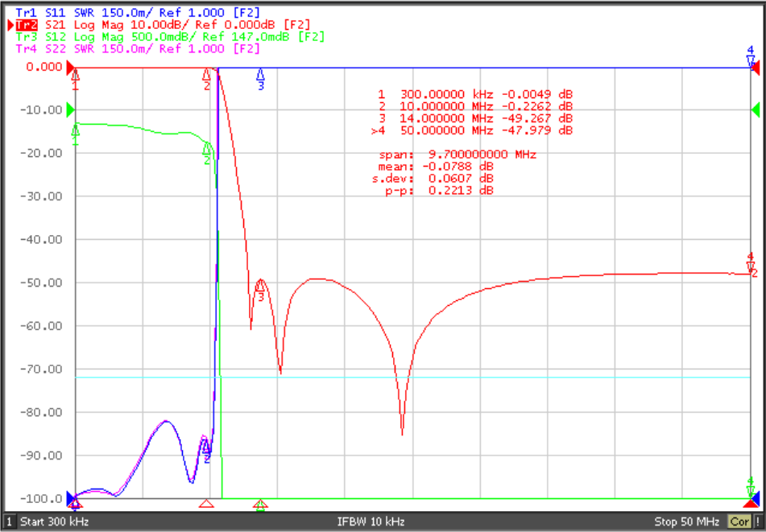Select the Tr3 S12 Log Mag trace label
This screenshot has width=766, height=532.
pos(170,36)
